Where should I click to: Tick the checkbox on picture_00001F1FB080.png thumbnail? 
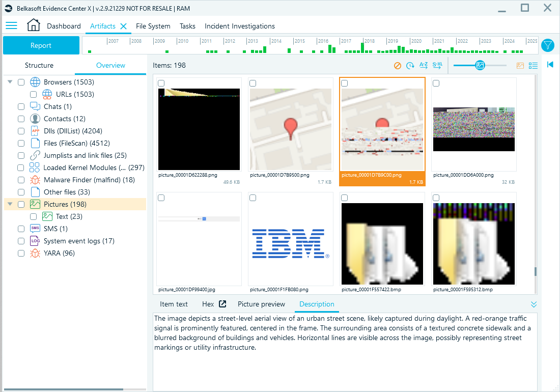pyautogui.click(x=253, y=198)
